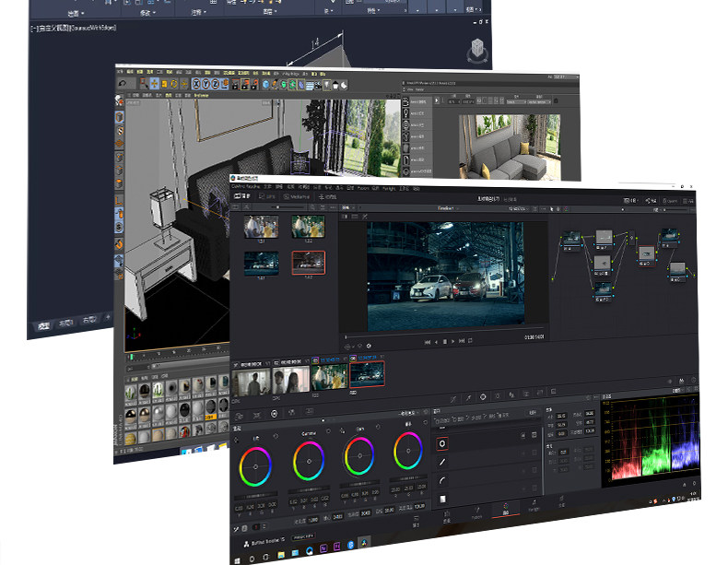Click the Gain color wheel center

(x=359, y=456)
